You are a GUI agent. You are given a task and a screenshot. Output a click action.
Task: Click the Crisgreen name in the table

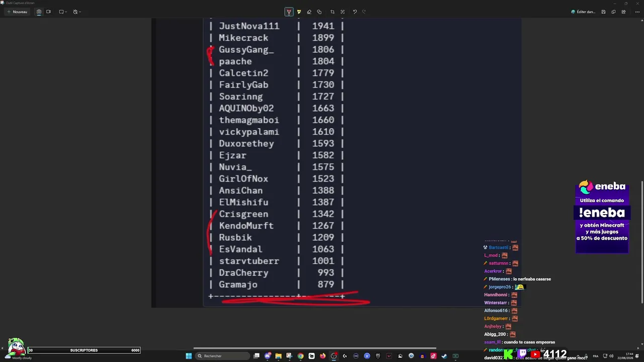point(244,214)
